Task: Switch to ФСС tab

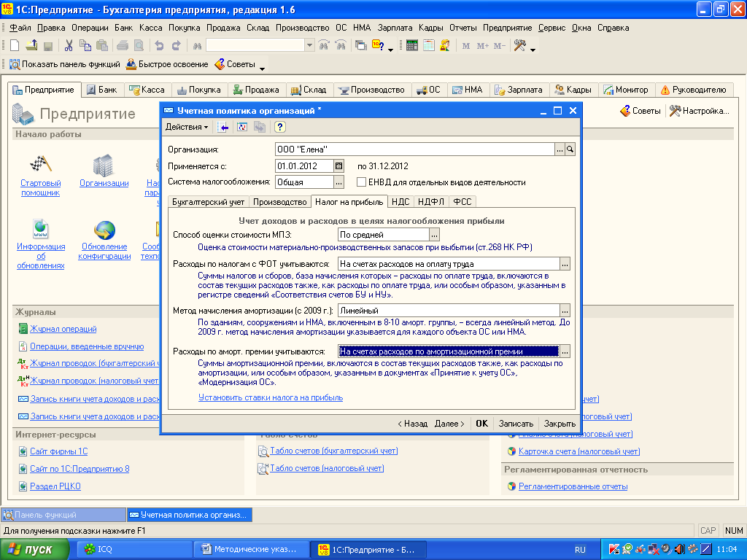Action: click(462, 202)
